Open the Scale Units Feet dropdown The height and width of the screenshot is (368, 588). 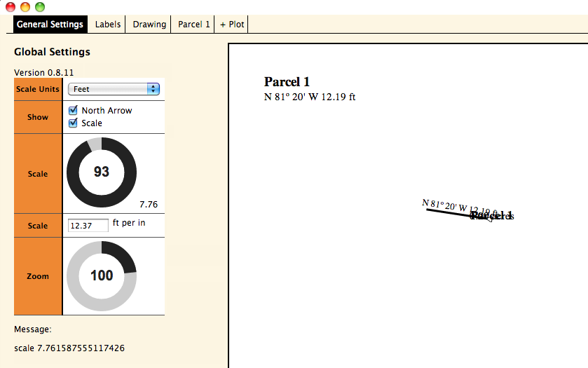click(x=114, y=89)
